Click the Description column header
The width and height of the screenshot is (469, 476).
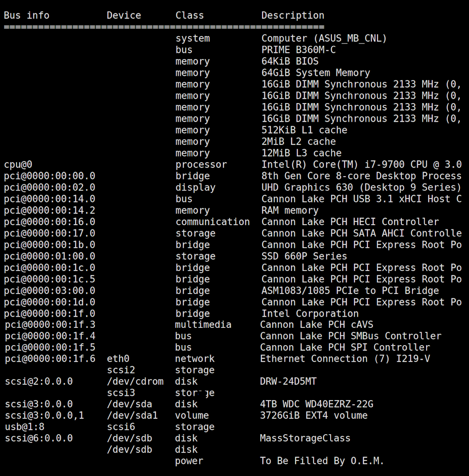coord(292,15)
